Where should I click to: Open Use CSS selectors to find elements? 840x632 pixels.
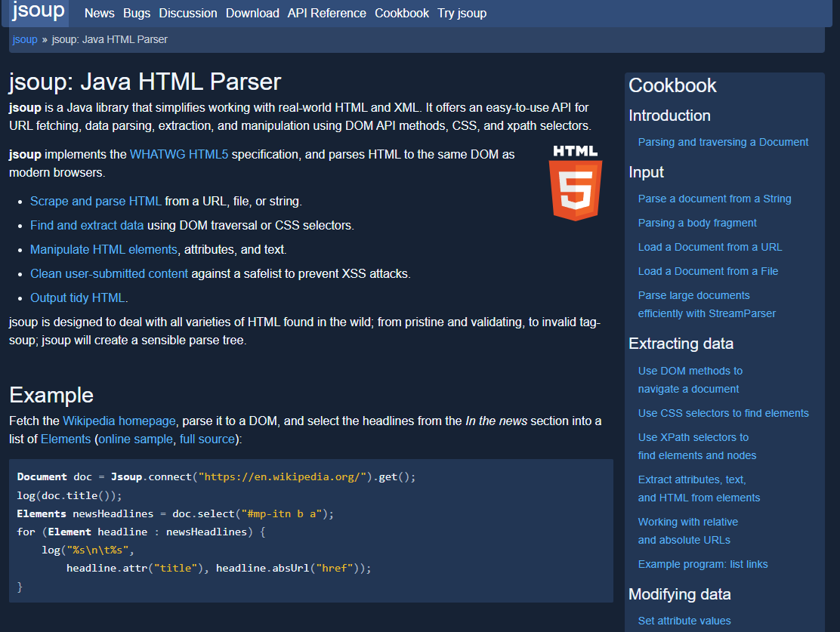[x=723, y=413]
